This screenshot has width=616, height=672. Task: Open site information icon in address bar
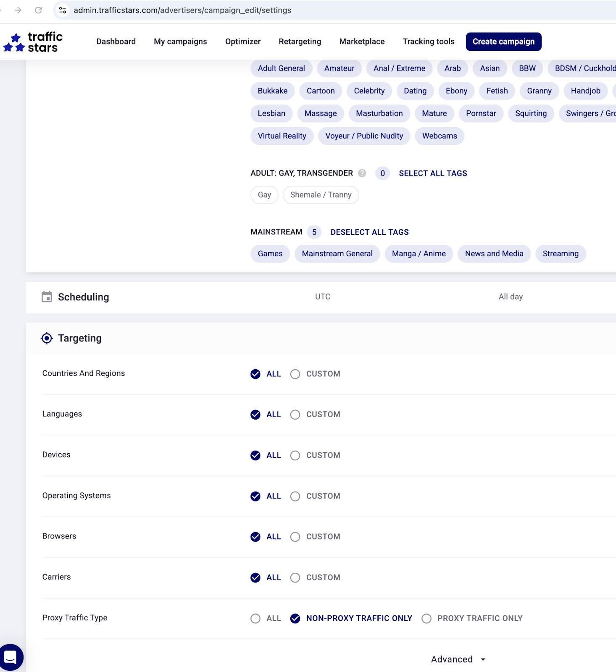pos(62,10)
